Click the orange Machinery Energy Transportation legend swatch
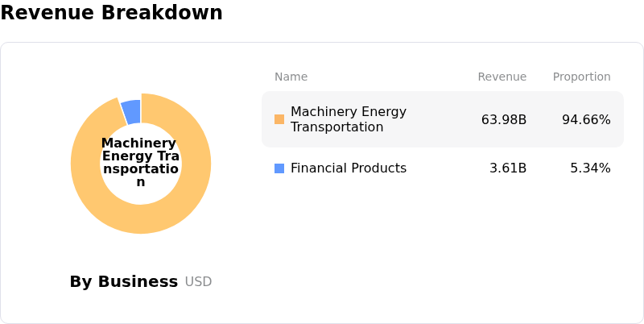The width and height of the screenshot is (644, 324). 279,119
